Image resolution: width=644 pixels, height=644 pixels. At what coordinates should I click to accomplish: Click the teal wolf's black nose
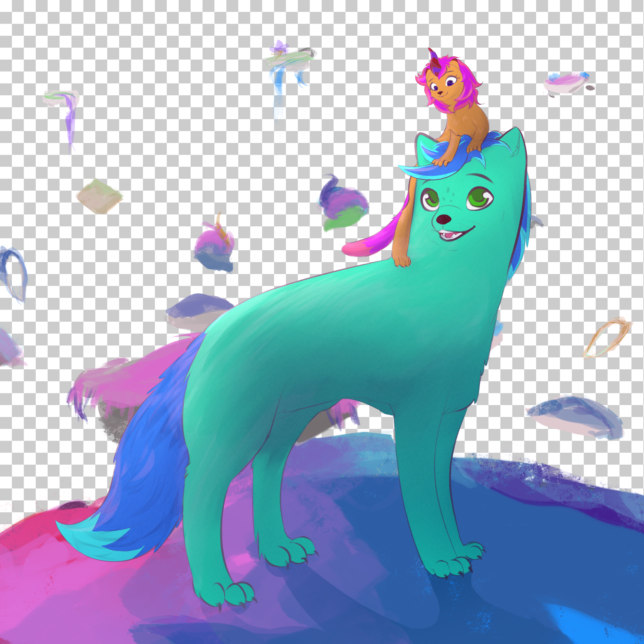point(444,219)
